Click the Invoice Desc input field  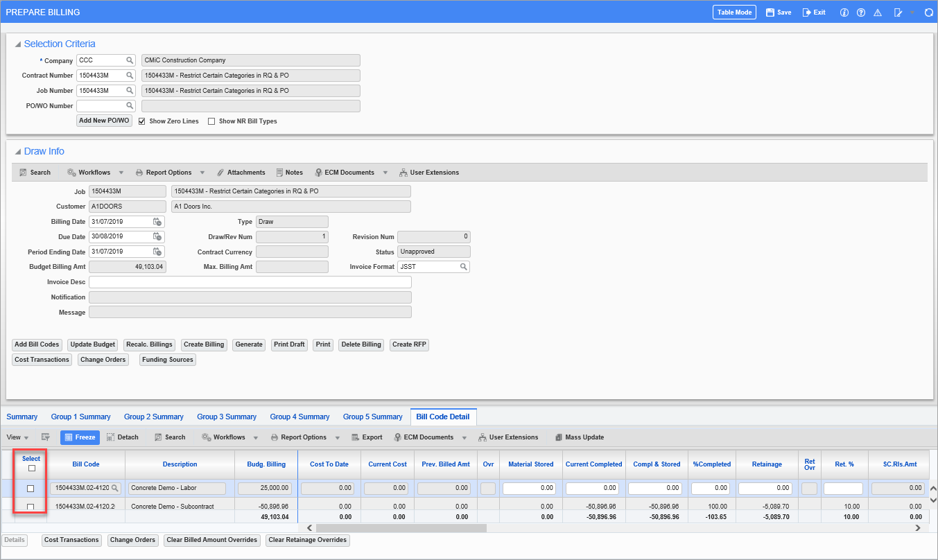[x=250, y=282]
